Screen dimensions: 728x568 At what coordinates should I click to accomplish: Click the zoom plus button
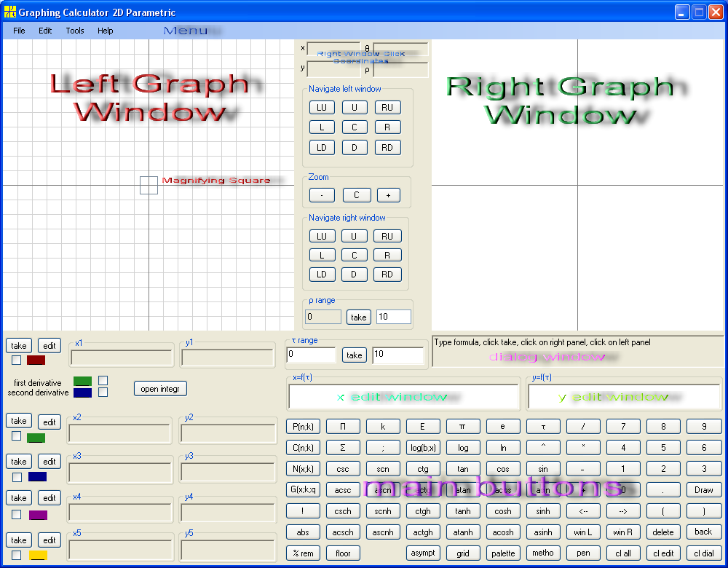(389, 195)
